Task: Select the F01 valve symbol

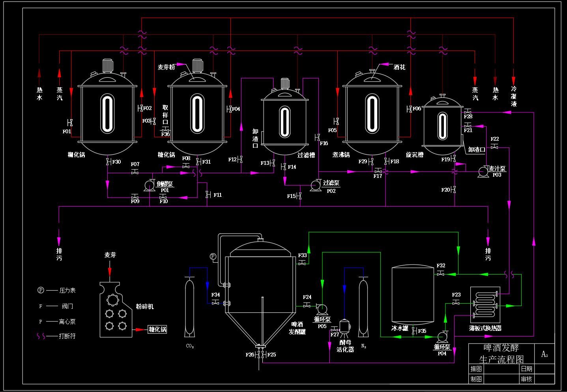Action: tap(70, 123)
